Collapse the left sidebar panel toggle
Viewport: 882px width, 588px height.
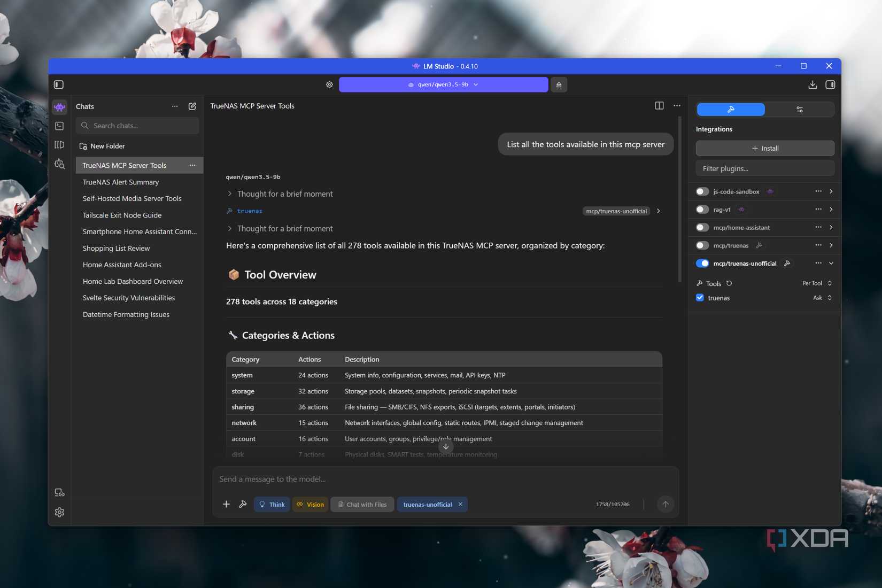click(x=59, y=84)
